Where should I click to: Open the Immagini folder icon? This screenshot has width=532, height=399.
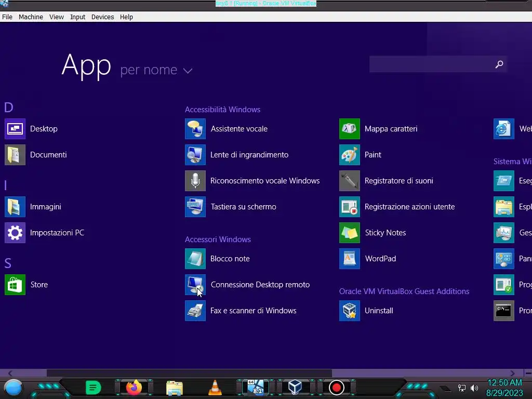(15, 207)
